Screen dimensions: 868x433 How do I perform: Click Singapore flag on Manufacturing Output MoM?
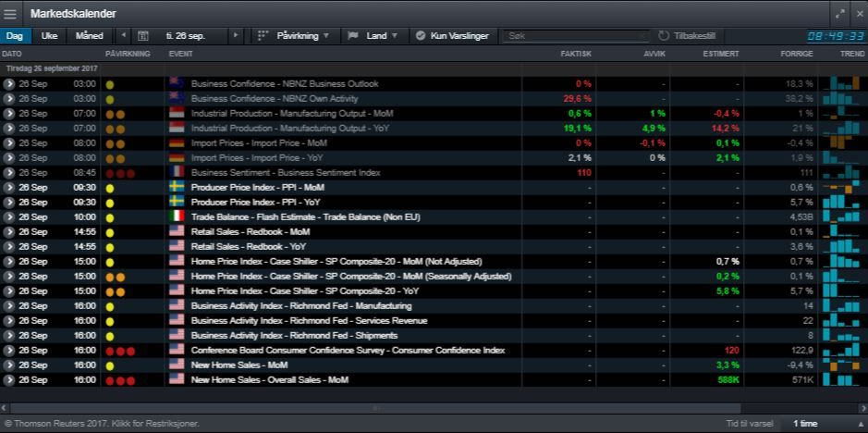[x=177, y=113]
